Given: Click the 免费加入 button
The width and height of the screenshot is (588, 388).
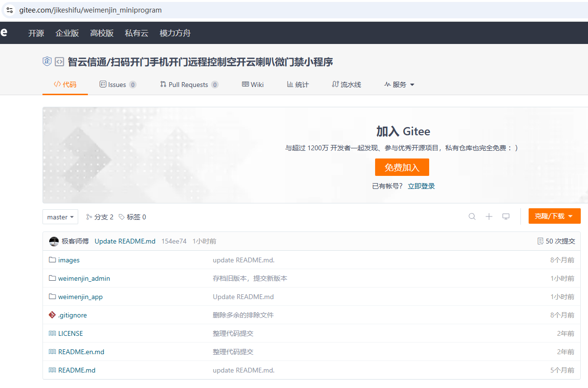Looking at the screenshot, I should tap(402, 167).
